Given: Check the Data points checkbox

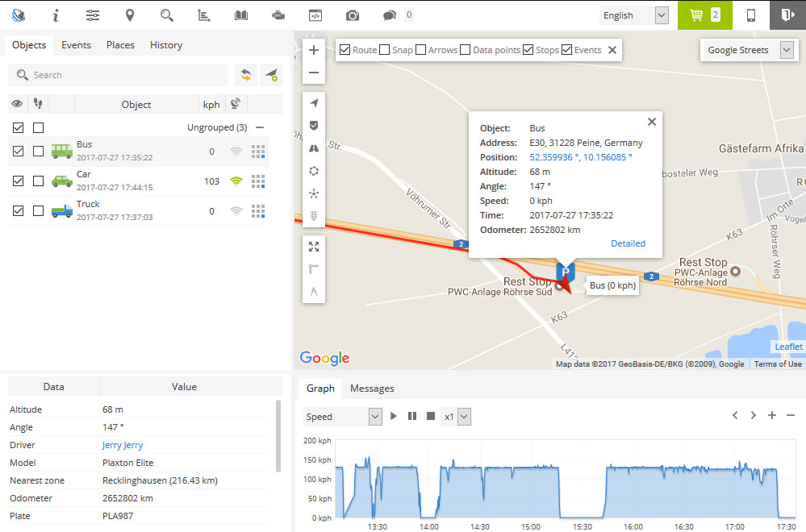Looking at the screenshot, I should 464,49.
